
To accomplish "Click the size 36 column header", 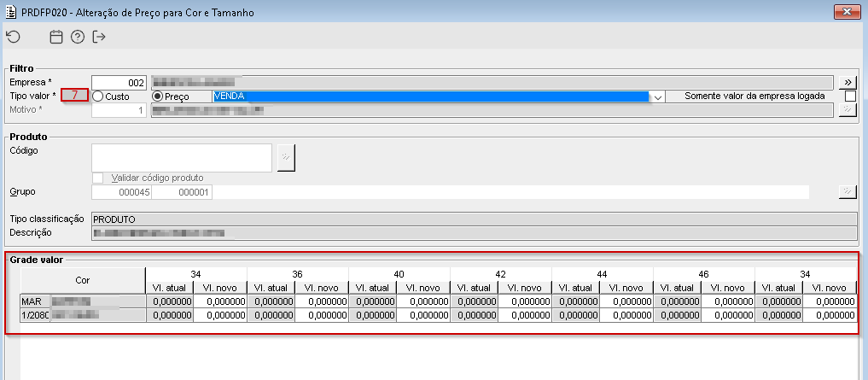I will (298, 273).
